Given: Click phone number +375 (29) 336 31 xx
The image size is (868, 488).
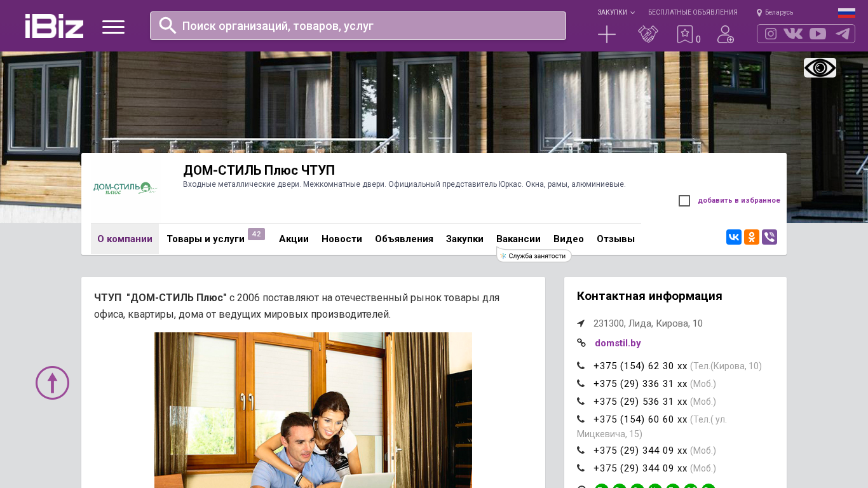Looking at the screenshot, I should tap(641, 384).
